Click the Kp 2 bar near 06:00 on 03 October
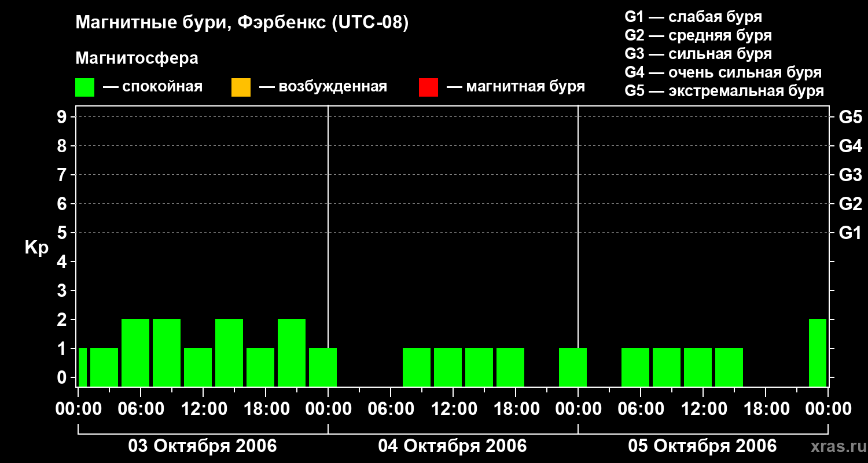The width and height of the screenshot is (868, 463). (x=135, y=352)
